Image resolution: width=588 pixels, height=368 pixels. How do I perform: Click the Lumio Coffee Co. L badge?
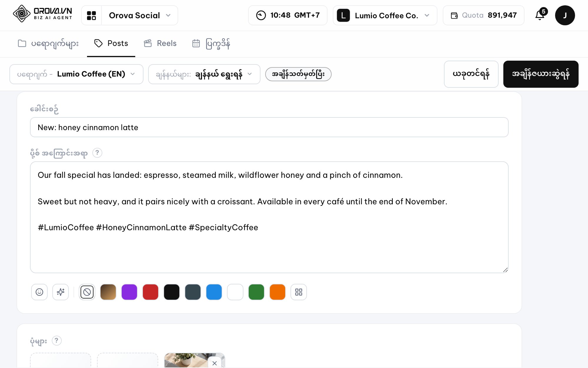point(343,15)
